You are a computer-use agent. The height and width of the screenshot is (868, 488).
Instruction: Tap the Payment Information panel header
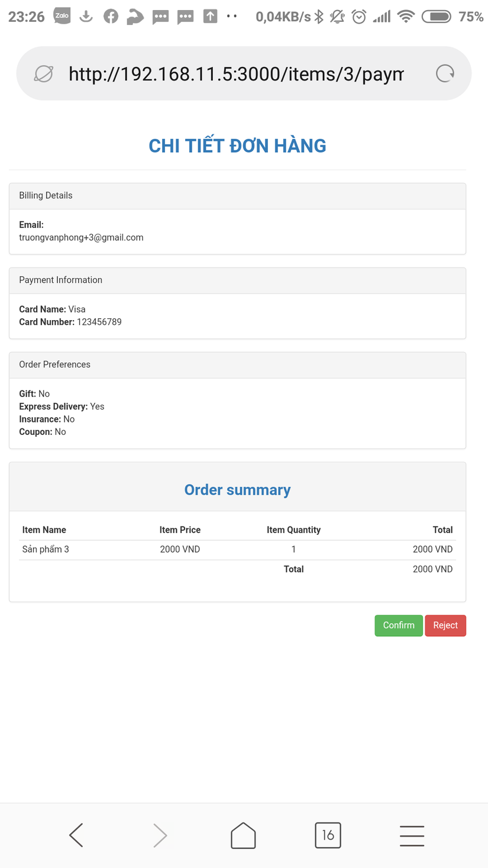pyautogui.click(x=237, y=280)
